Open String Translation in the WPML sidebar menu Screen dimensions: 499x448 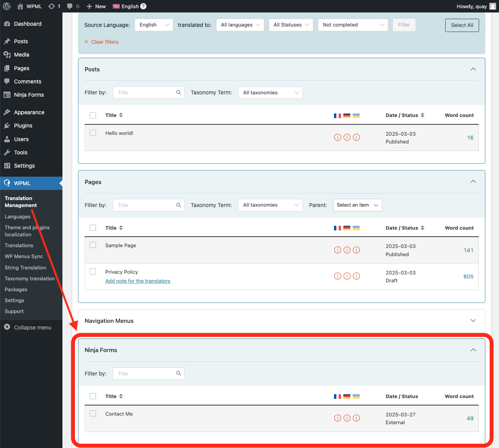(x=25, y=267)
